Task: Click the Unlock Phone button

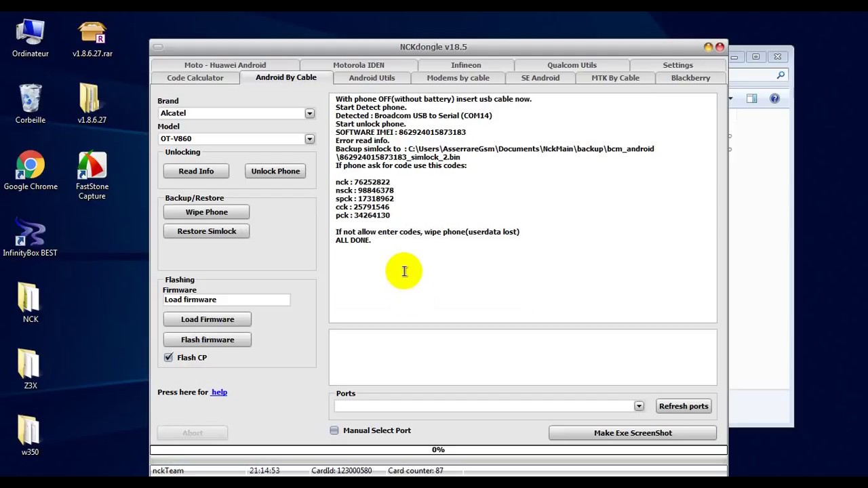Action: (275, 171)
